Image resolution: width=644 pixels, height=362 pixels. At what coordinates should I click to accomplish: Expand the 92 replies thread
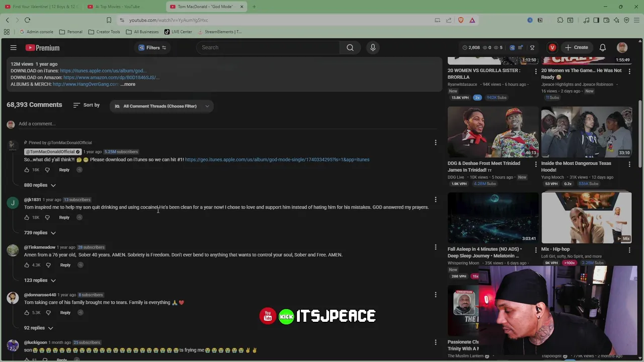[39, 328]
